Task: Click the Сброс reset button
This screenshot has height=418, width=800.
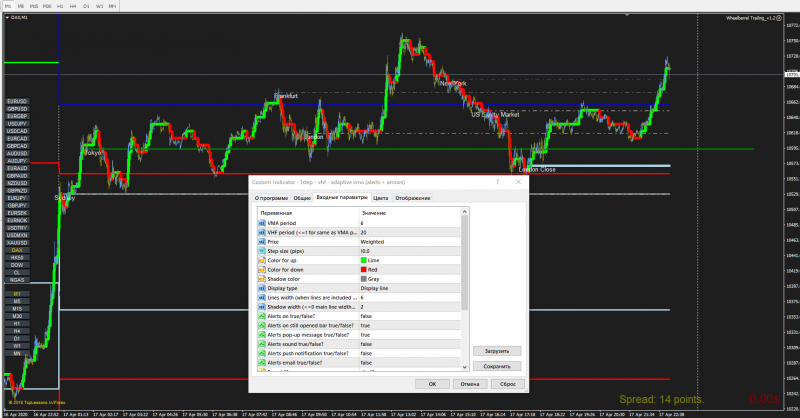Action: pos(507,383)
